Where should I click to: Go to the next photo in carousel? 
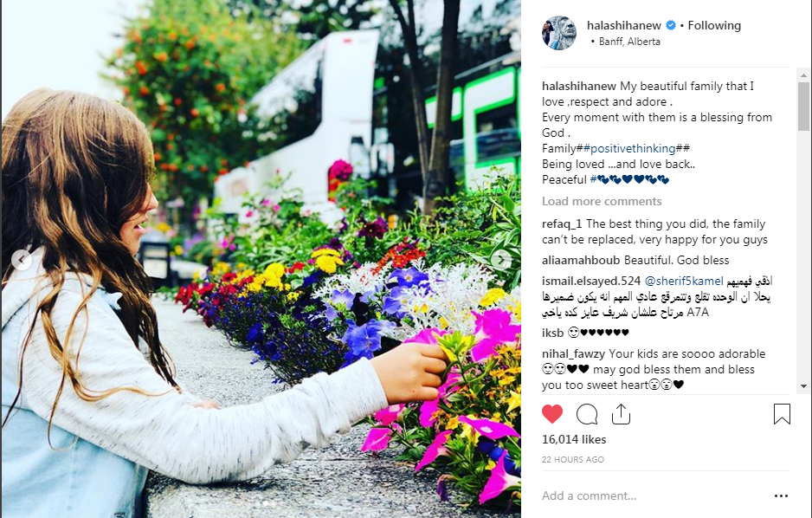[x=501, y=259]
